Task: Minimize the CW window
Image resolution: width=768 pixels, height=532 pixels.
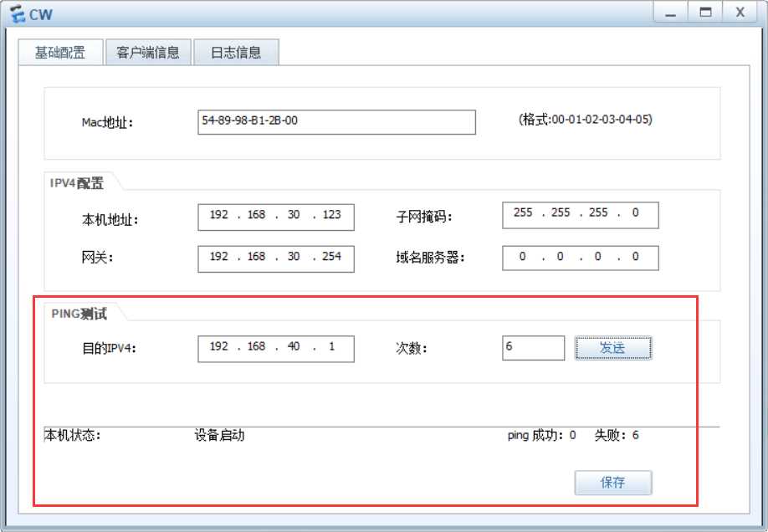Action: [x=670, y=13]
